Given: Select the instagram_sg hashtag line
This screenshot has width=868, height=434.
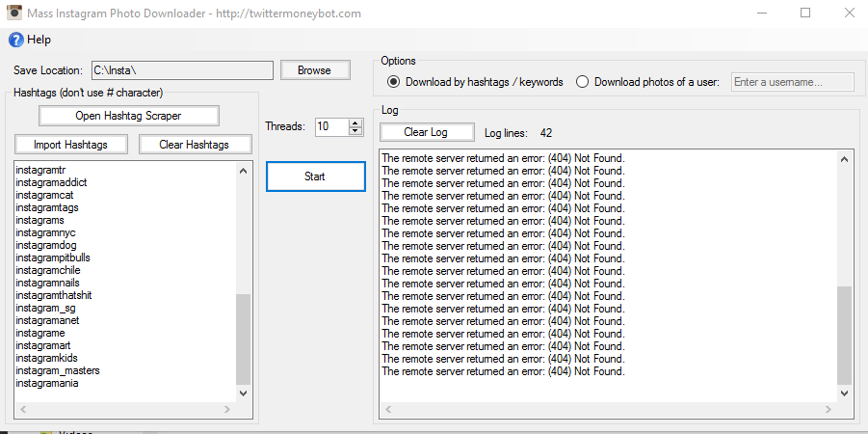Looking at the screenshot, I should pyautogui.click(x=45, y=309).
